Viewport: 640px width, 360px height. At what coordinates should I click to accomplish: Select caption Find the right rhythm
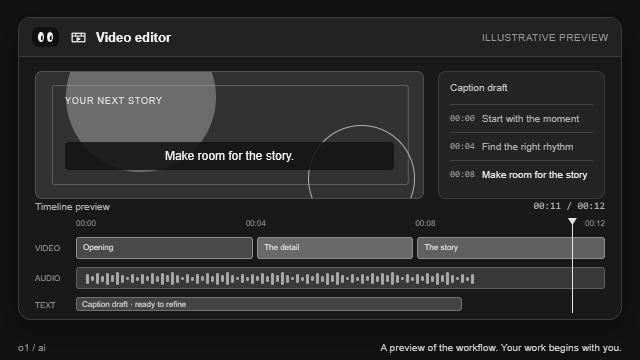(x=521, y=147)
